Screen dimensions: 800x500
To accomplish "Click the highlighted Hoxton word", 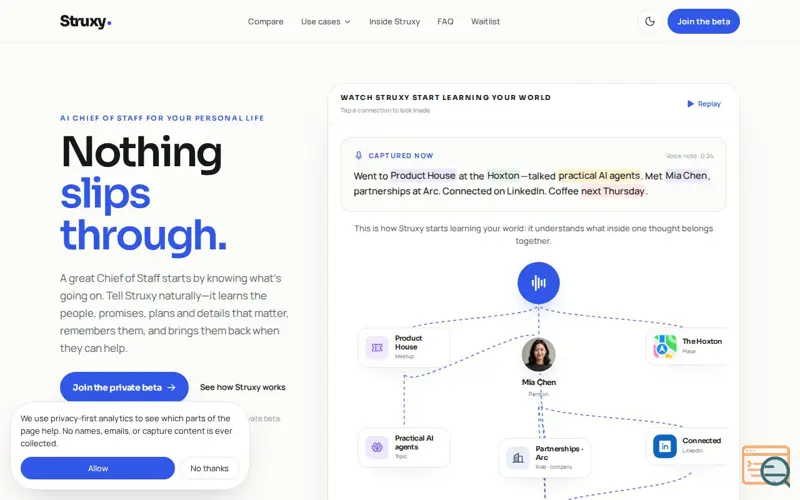I will pos(503,176).
